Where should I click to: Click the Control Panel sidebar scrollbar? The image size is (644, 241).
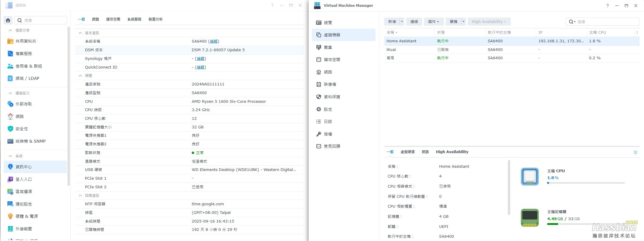(69, 106)
